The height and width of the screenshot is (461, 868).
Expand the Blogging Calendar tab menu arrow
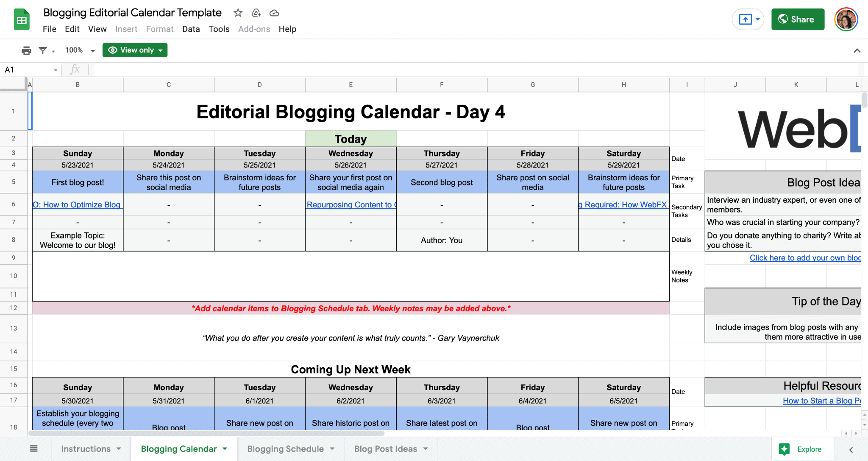pos(225,449)
